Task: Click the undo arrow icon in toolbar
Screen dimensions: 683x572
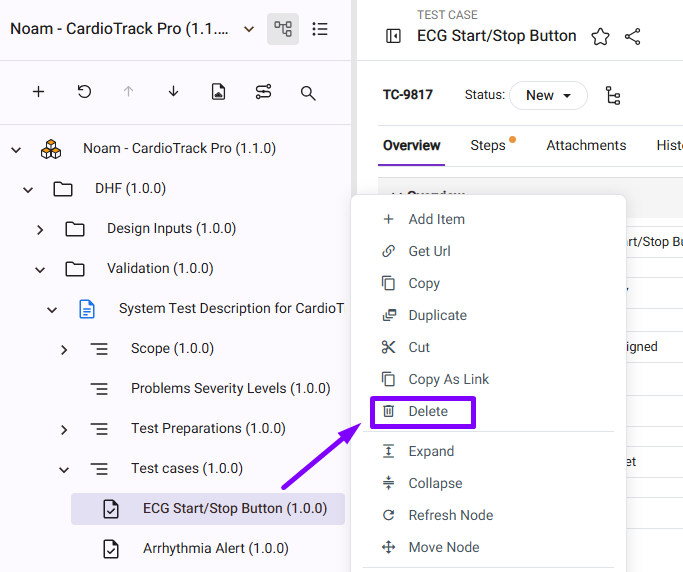Action: (x=84, y=92)
